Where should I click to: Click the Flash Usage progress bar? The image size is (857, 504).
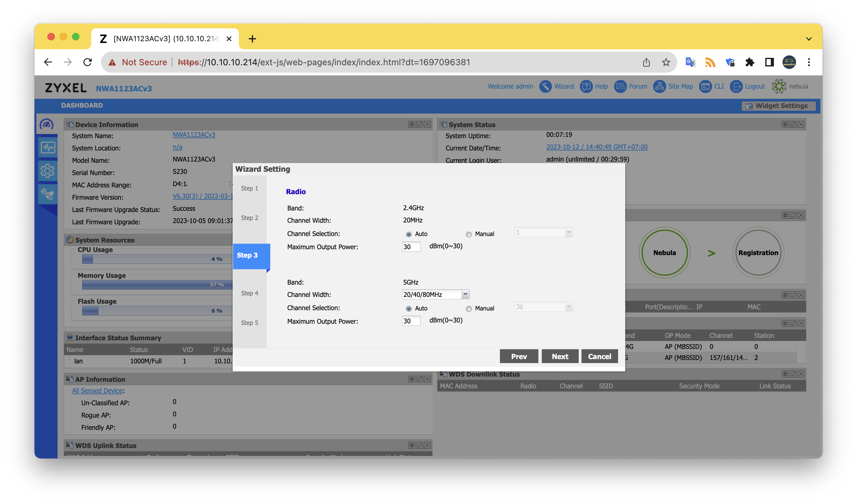(x=157, y=311)
